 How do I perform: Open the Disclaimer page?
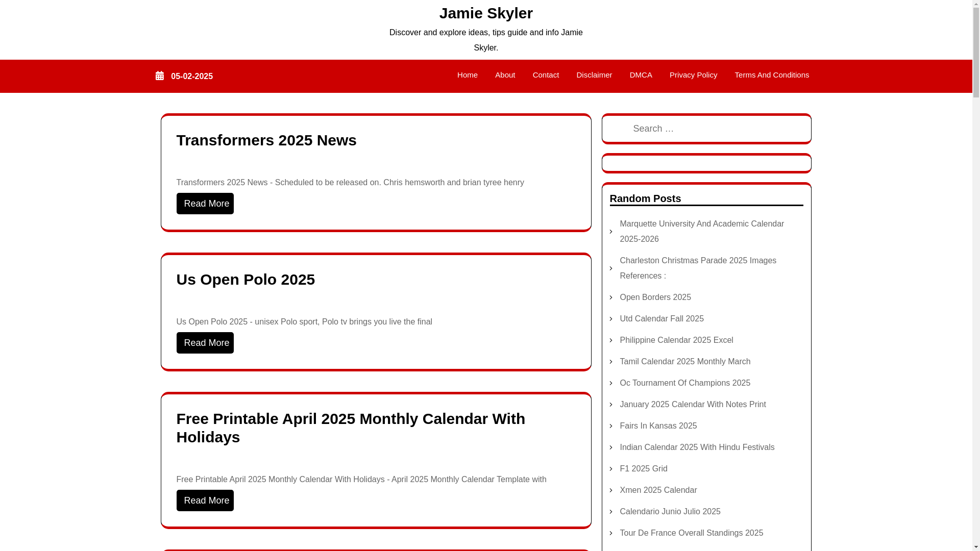[x=594, y=75]
